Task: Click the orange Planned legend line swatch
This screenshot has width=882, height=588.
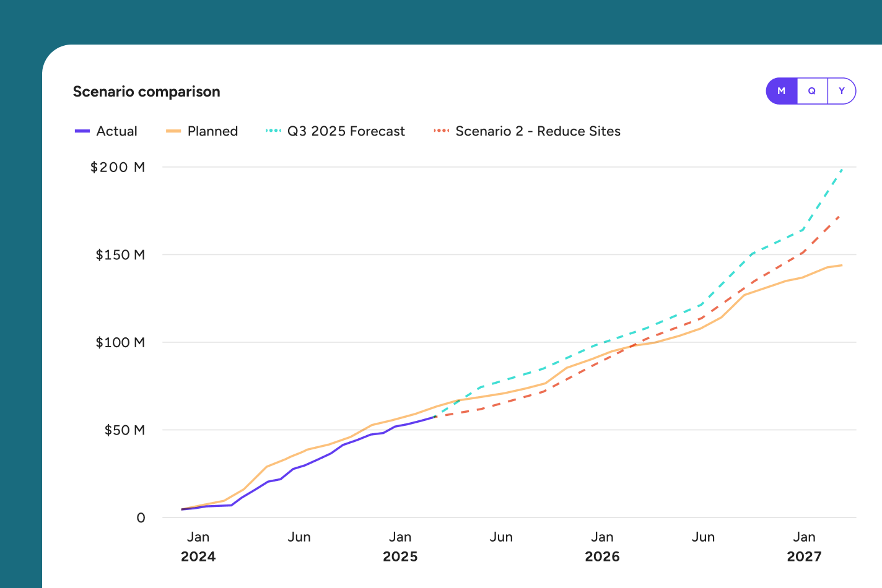Action: click(x=173, y=131)
